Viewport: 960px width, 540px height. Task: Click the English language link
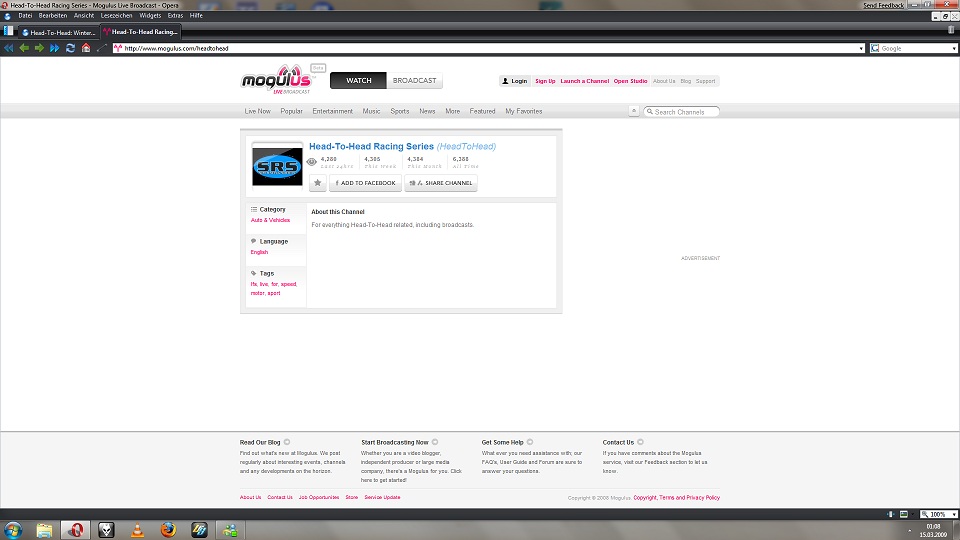[x=259, y=252]
